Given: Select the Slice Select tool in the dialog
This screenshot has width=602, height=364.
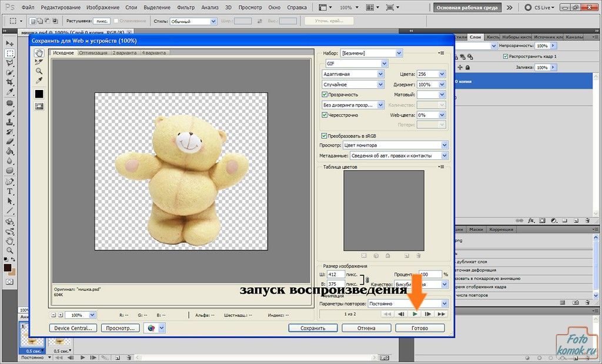Looking at the screenshot, I should (39, 62).
